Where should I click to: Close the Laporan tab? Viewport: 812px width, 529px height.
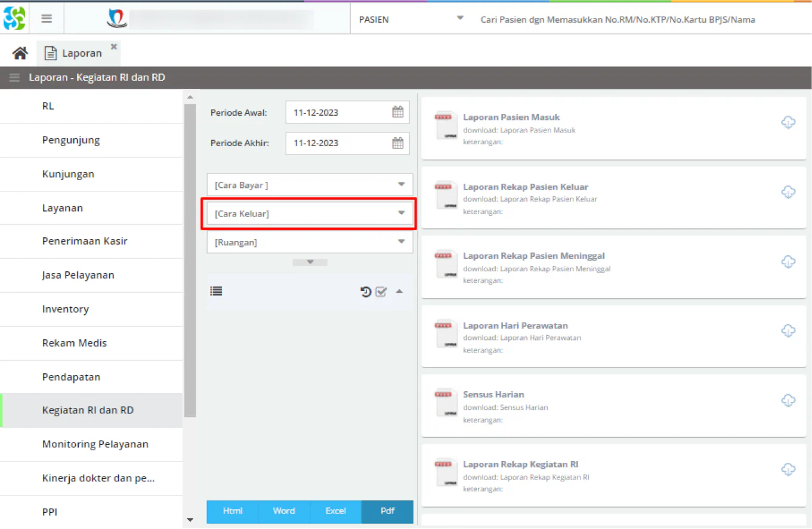coord(113,46)
